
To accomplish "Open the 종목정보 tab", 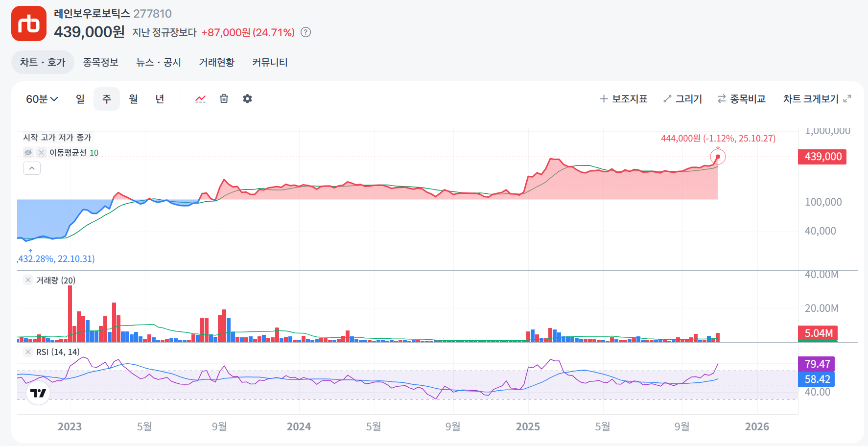I will click(x=101, y=62).
